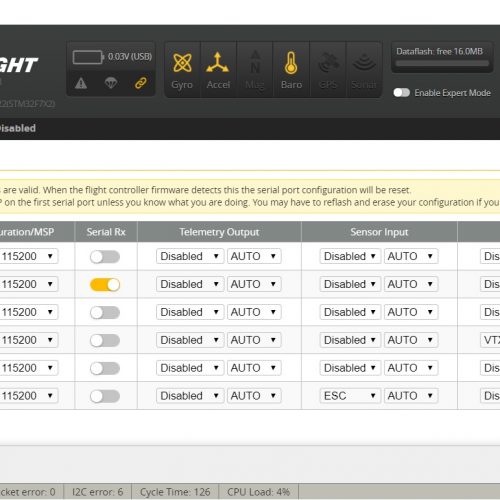
Task: Click the Baro thermometer icon
Action: point(291,63)
